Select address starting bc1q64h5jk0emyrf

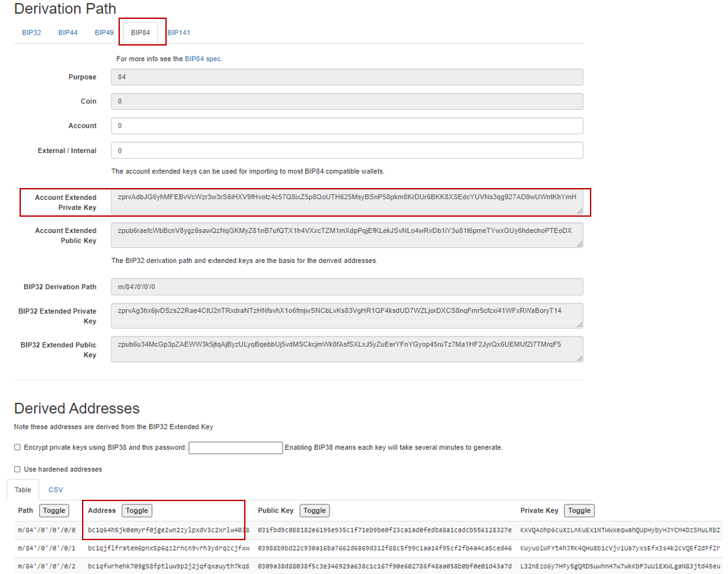click(169, 530)
